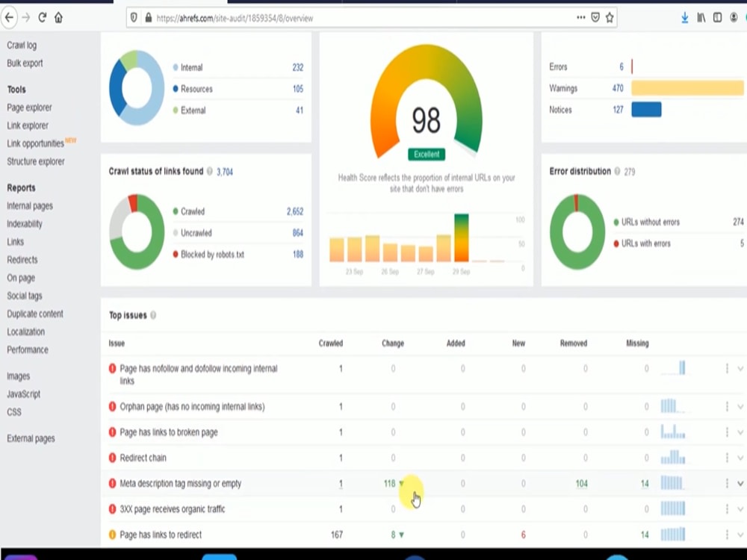Click Removed value 104 in Meta description row
Screen dimensions: 747x560
(581, 483)
